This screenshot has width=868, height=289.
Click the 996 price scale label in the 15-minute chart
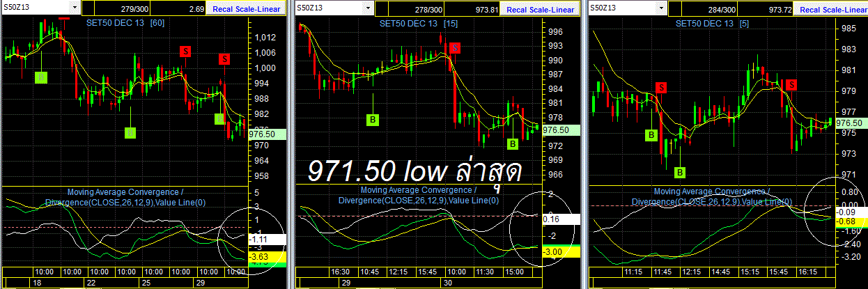tap(555, 32)
